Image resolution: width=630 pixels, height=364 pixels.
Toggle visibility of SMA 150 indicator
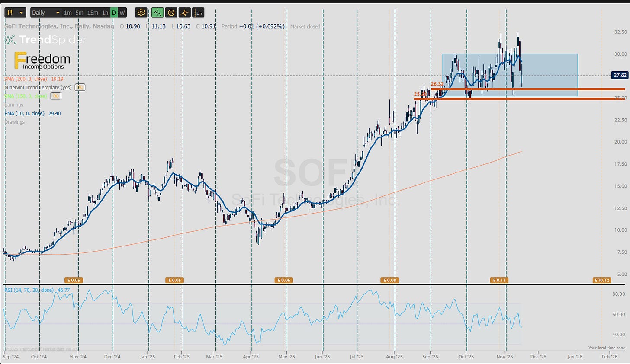point(55,96)
